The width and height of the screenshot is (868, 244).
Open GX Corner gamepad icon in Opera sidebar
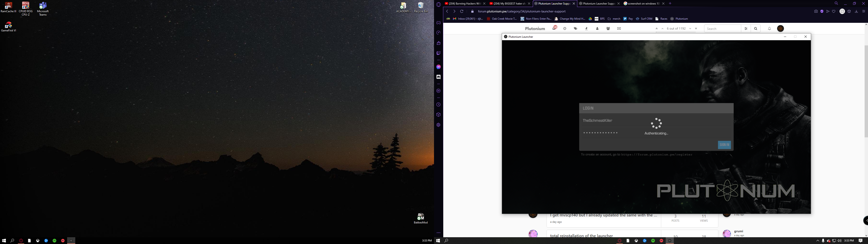coord(438,23)
